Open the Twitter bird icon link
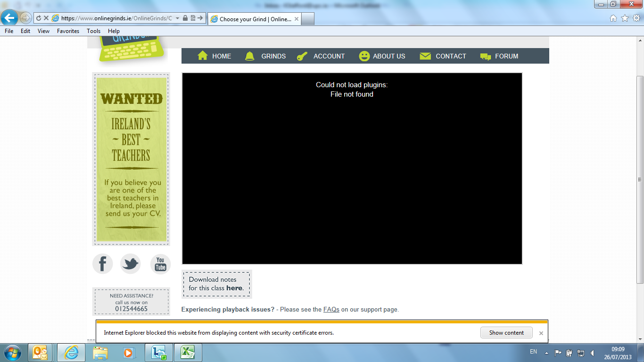Viewport: 644px width, 362px height. [131, 263]
